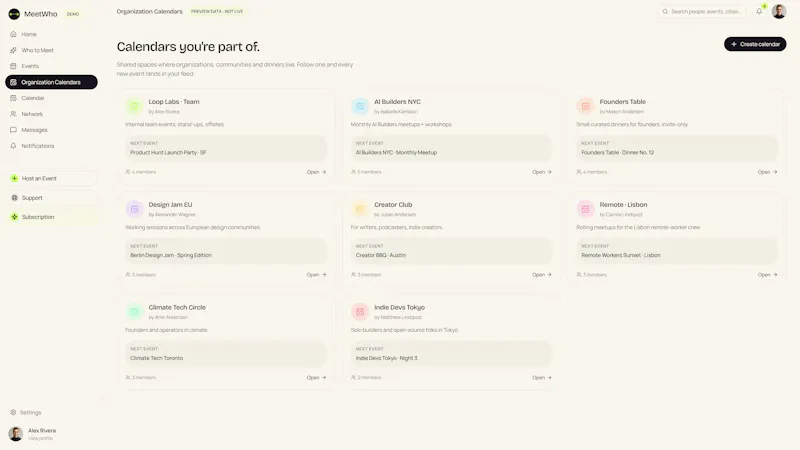Click the Design Jam EU calendar icon
Screen dimensions: 800x450
click(134, 209)
